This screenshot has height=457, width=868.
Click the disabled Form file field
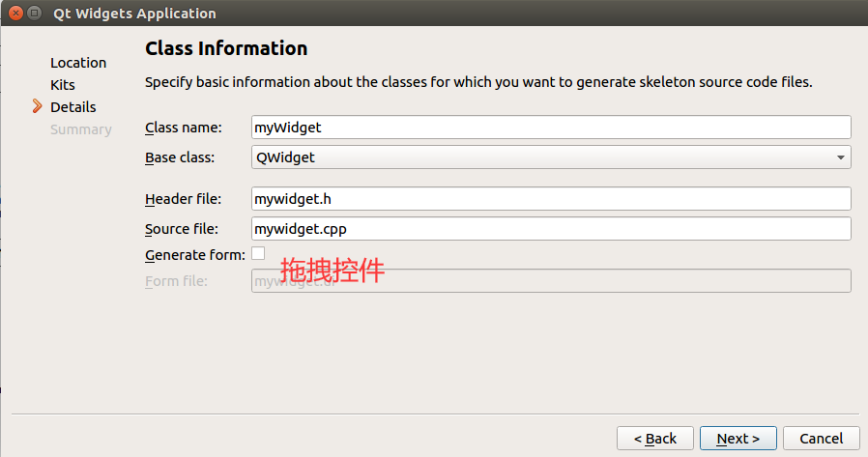551,280
